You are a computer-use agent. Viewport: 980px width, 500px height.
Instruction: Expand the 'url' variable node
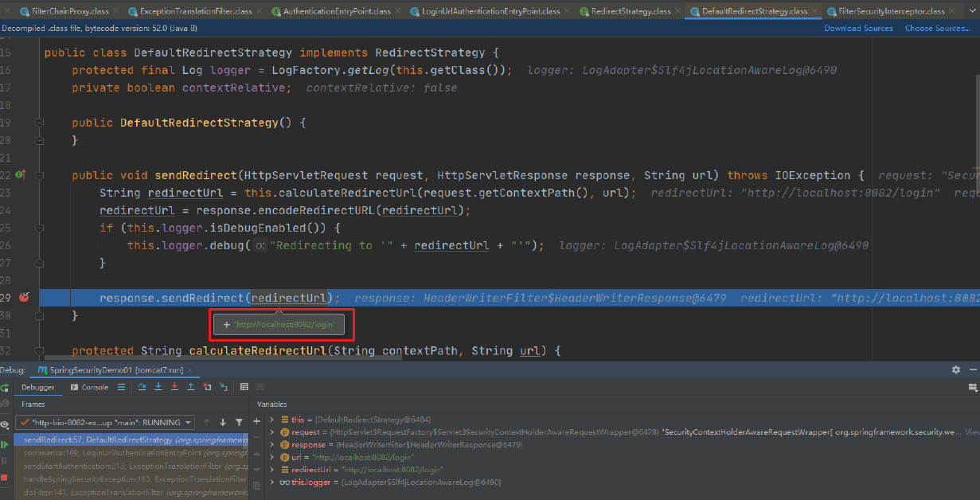point(271,457)
